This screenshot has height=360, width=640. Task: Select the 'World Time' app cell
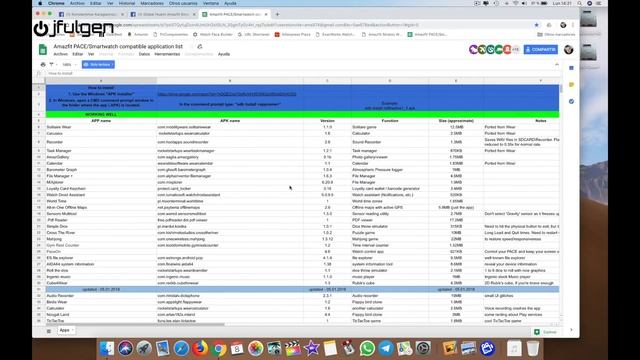coord(101,201)
